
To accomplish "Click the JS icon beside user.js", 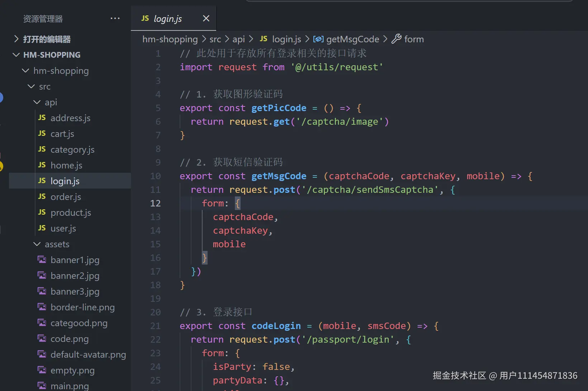I will coord(42,228).
